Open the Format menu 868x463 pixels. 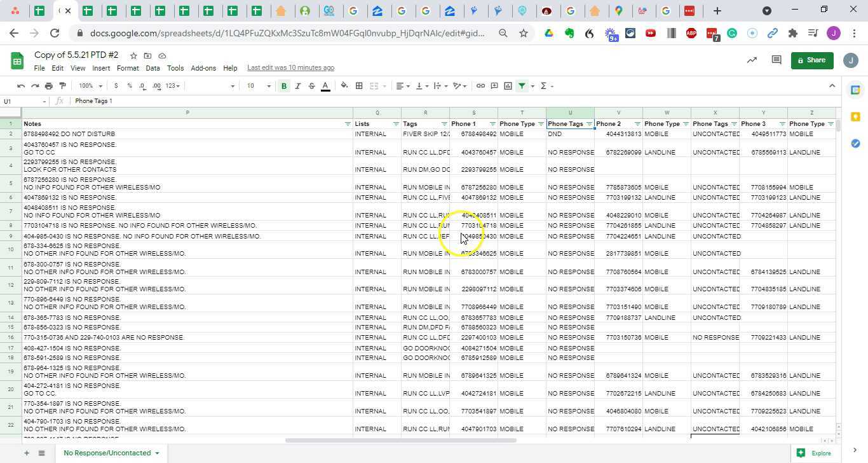tap(127, 68)
